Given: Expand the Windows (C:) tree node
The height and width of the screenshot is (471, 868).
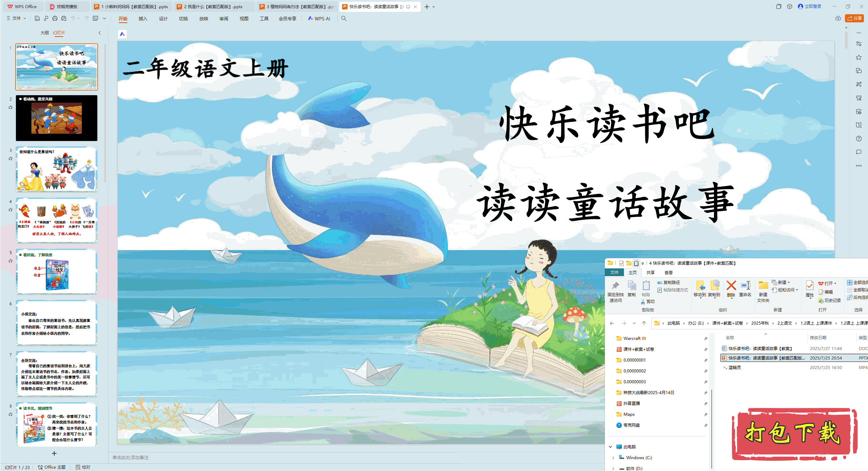Looking at the screenshot, I should pos(613,458).
